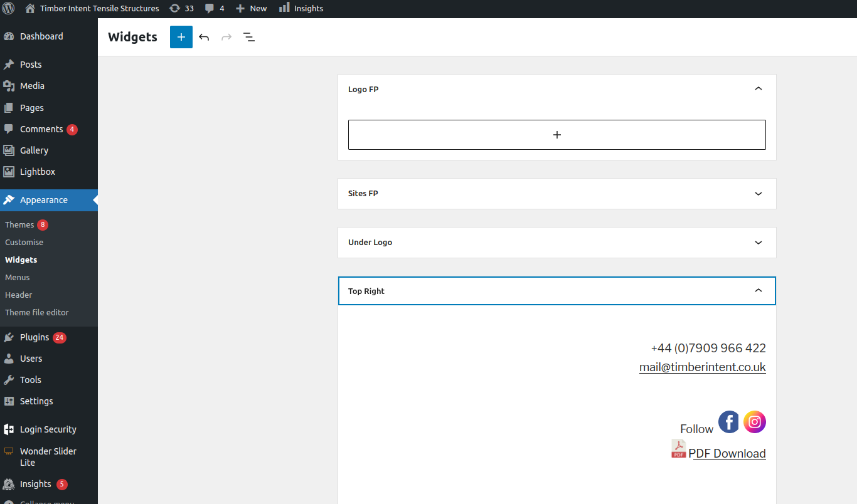Open the Themes submenu item

tap(19, 224)
